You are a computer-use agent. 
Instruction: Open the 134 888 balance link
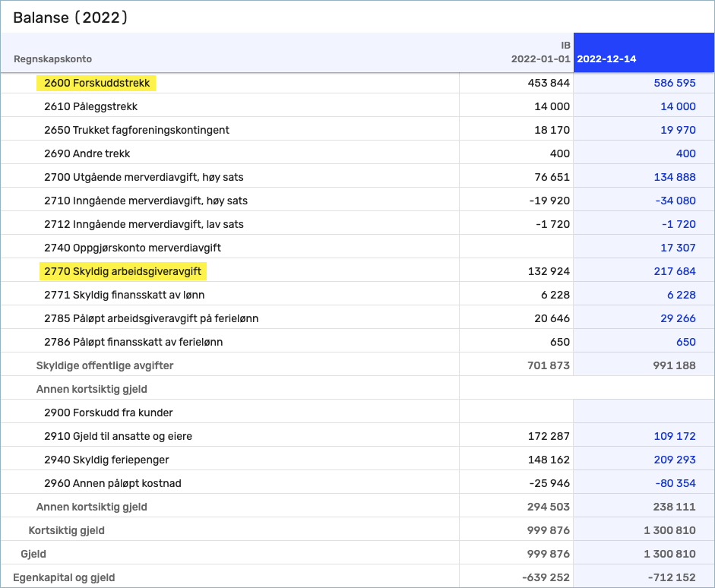(675, 177)
